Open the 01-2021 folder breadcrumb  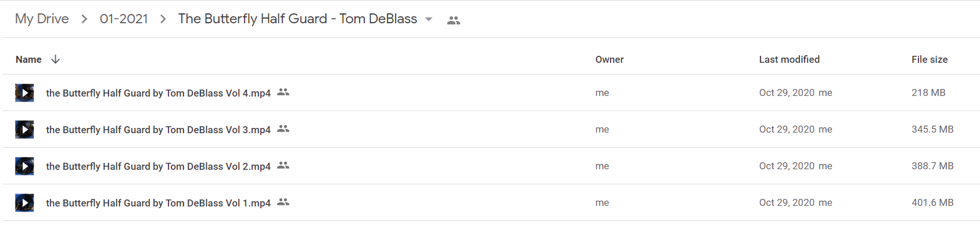[124, 19]
